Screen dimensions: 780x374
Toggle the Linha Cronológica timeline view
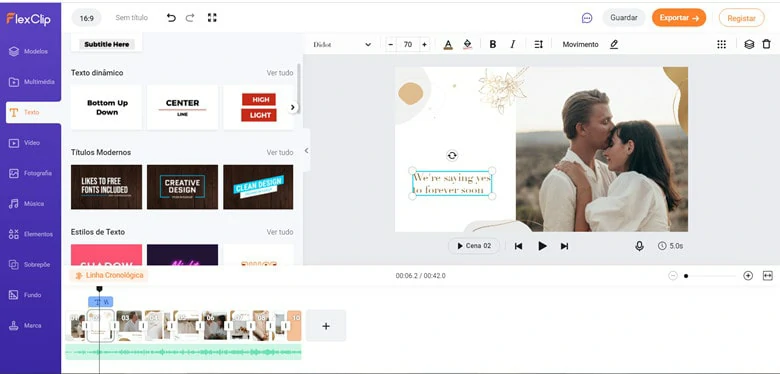point(108,275)
